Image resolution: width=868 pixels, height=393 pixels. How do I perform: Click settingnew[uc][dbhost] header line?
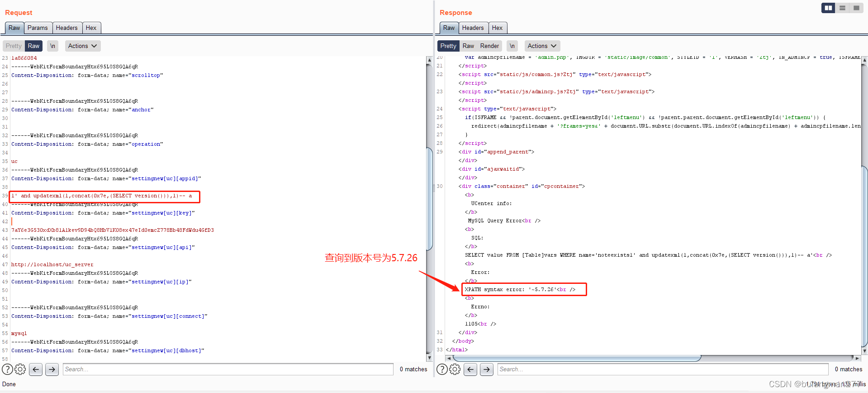pos(108,351)
